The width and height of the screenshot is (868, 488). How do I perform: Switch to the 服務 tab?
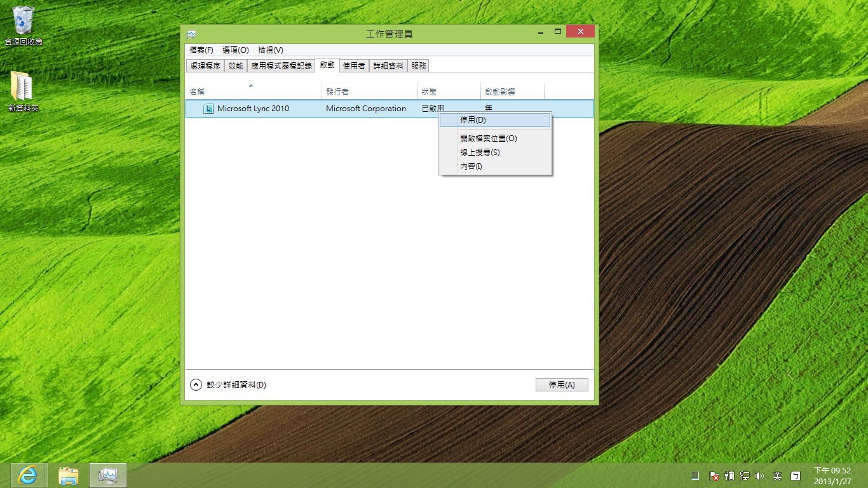pyautogui.click(x=418, y=65)
